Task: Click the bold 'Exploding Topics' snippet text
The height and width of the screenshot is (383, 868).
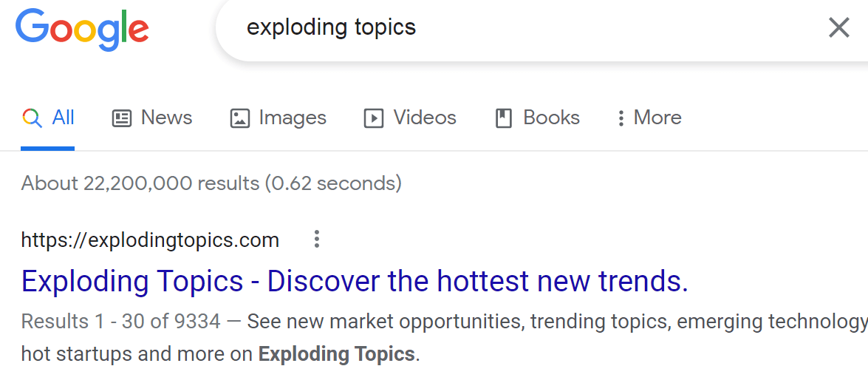Action: pos(337,353)
